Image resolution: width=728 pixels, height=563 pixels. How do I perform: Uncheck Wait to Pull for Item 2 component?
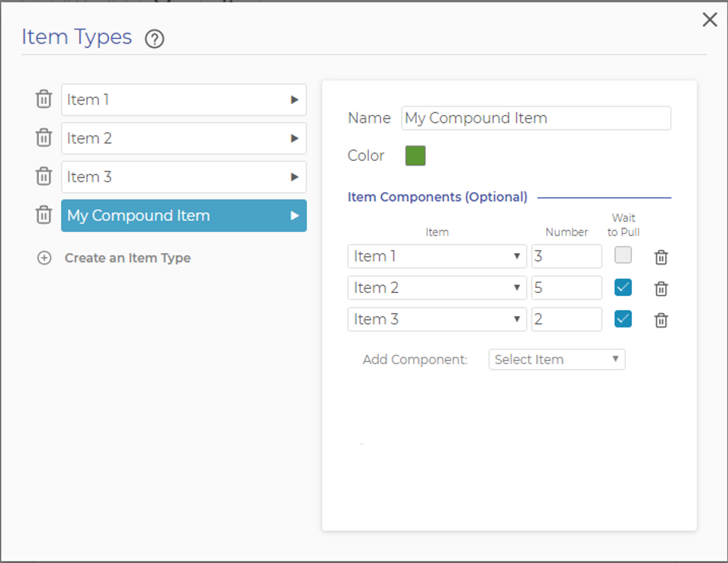[x=623, y=287]
